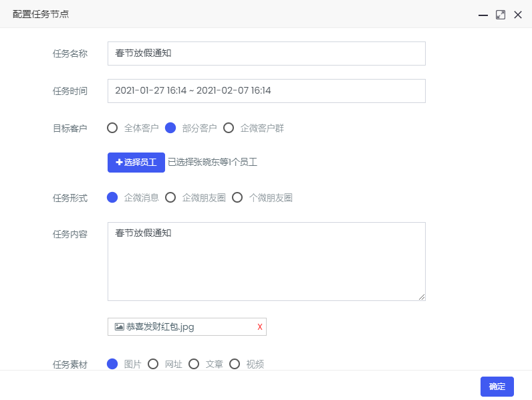This screenshot has height=400, width=532.
Task: Choose 视频 material type
Action: tap(235, 364)
